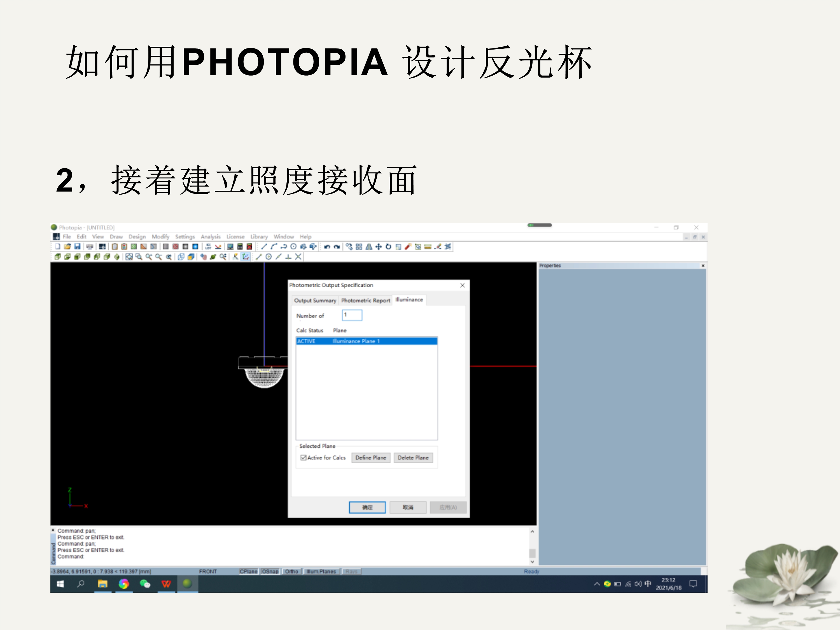Toggle Ortho mode in the status bar
This screenshot has width=840, height=630.
pyautogui.click(x=292, y=571)
